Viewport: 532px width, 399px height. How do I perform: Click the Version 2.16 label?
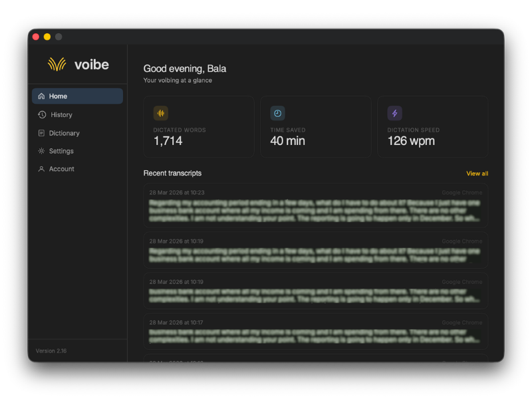click(x=51, y=350)
